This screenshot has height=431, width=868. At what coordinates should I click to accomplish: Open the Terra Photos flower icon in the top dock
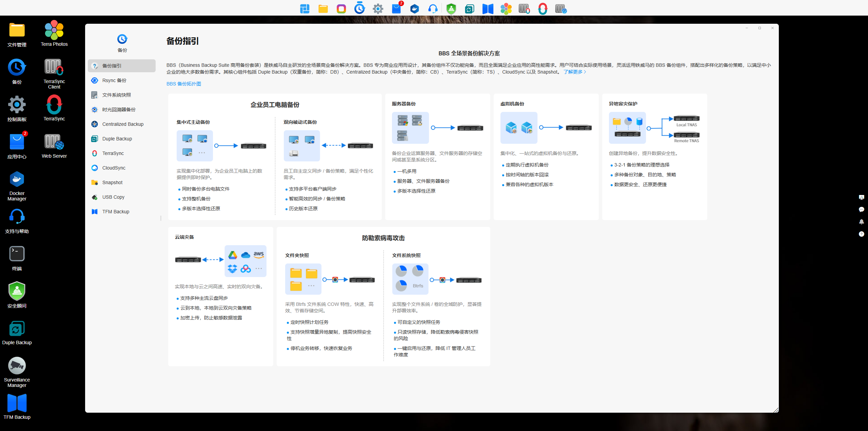[x=506, y=8]
